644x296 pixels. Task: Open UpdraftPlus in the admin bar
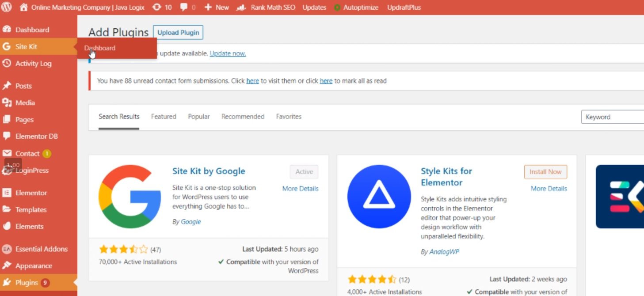pos(404,8)
